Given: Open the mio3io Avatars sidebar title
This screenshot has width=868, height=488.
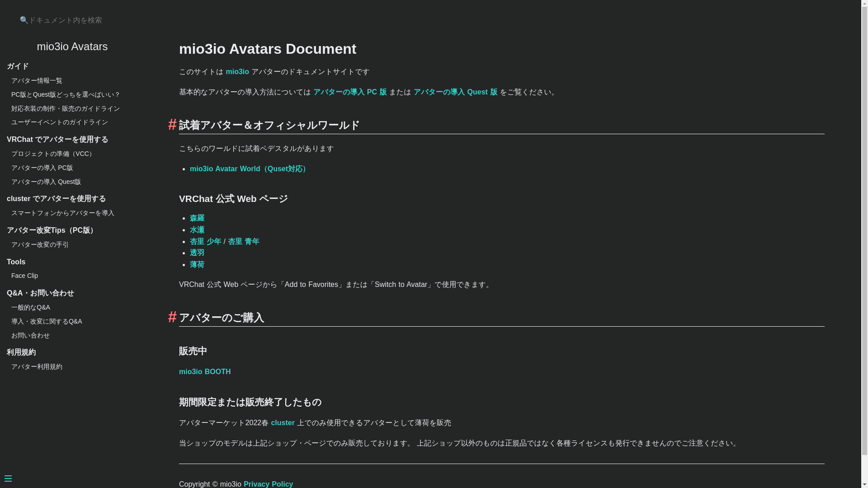Looking at the screenshot, I should point(72,47).
